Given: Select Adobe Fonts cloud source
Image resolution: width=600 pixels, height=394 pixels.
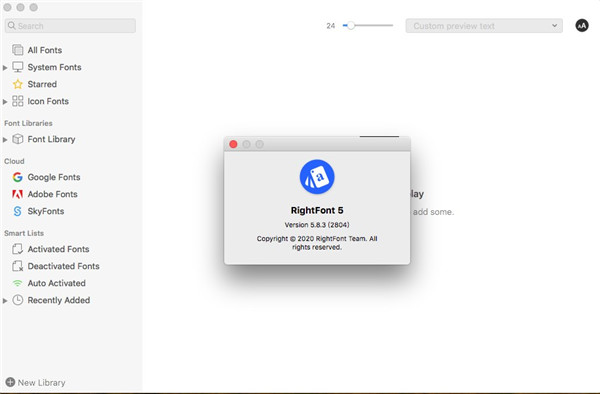Looking at the screenshot, I should pyautogui.click(x=52, y=194).
